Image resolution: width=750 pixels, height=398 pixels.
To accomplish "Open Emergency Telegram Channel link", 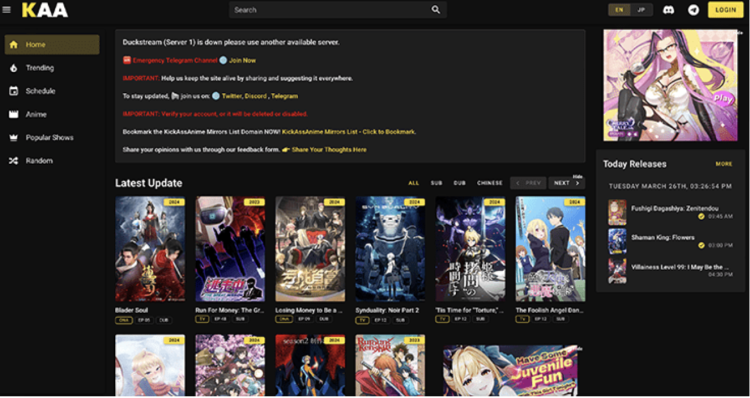I will coord(175,60).
